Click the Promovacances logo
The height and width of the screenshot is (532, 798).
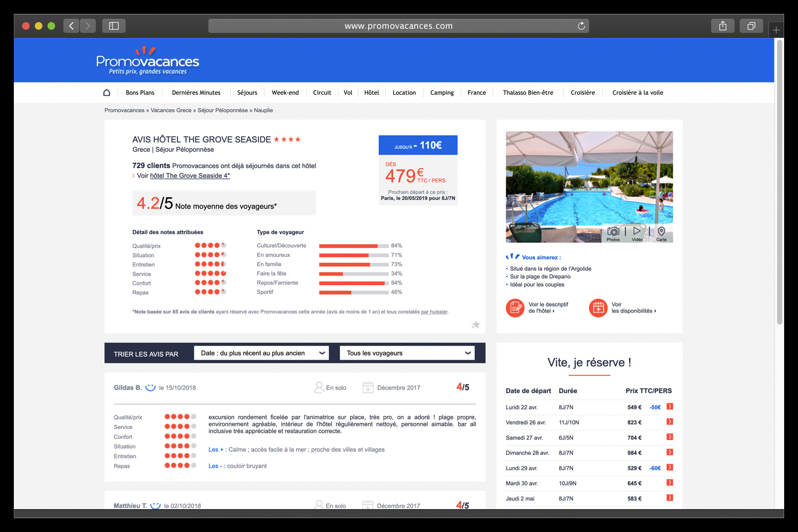click(147, 61)
